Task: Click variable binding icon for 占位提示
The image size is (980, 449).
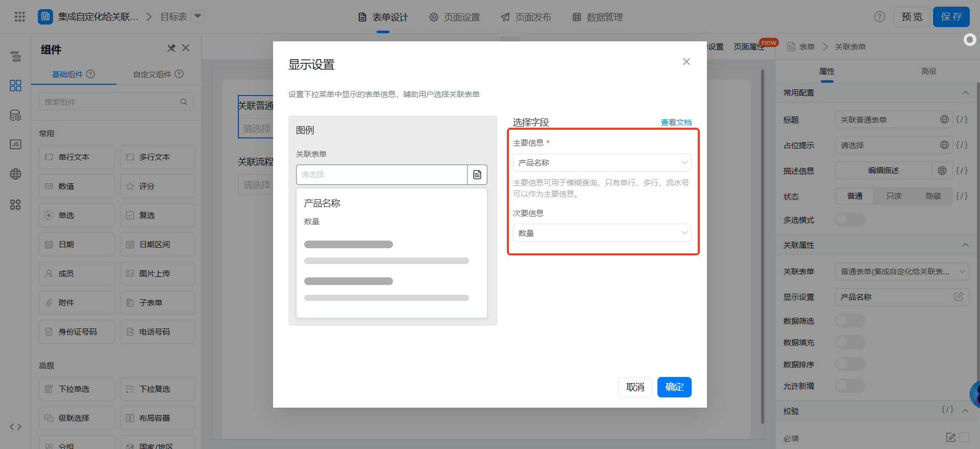Action: [962, 145]
